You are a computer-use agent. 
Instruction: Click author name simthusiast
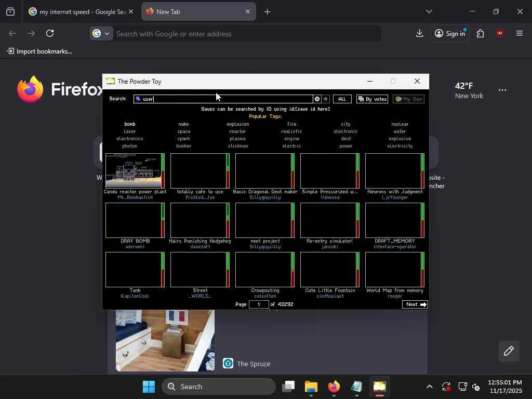tap(330, 296)
